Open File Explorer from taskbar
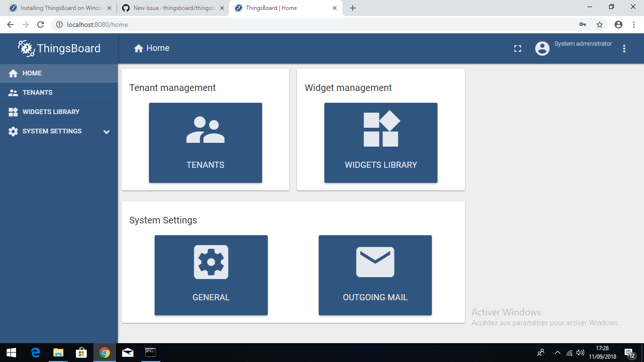 tap(58, 353)
